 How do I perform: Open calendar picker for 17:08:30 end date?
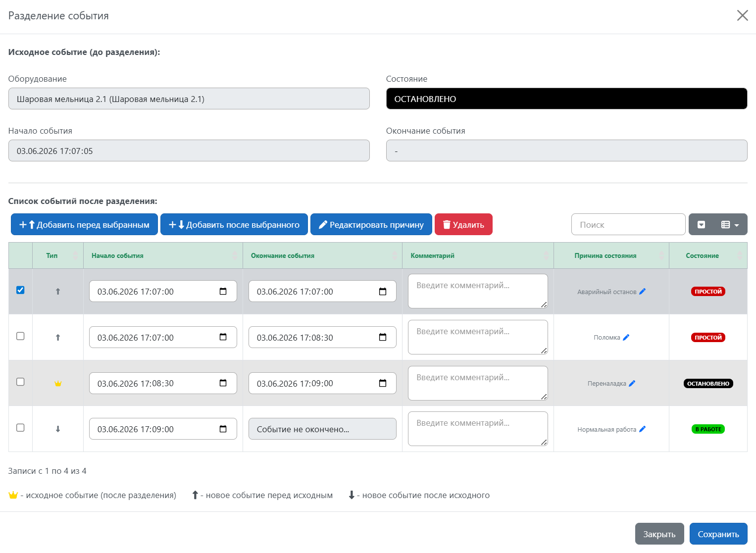(x=383, y=337)
